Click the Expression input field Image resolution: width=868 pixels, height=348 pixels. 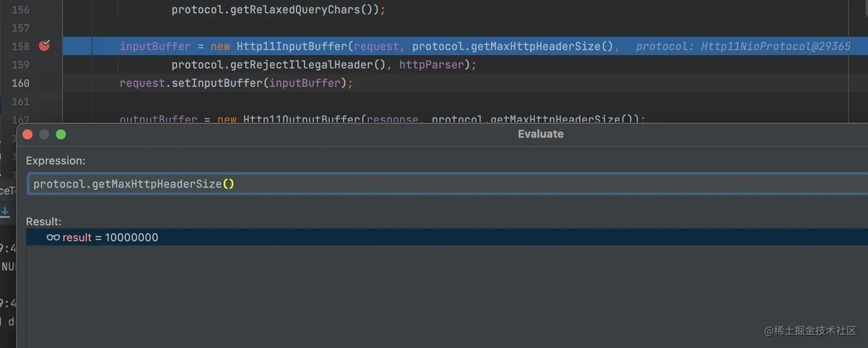(448, 184)
